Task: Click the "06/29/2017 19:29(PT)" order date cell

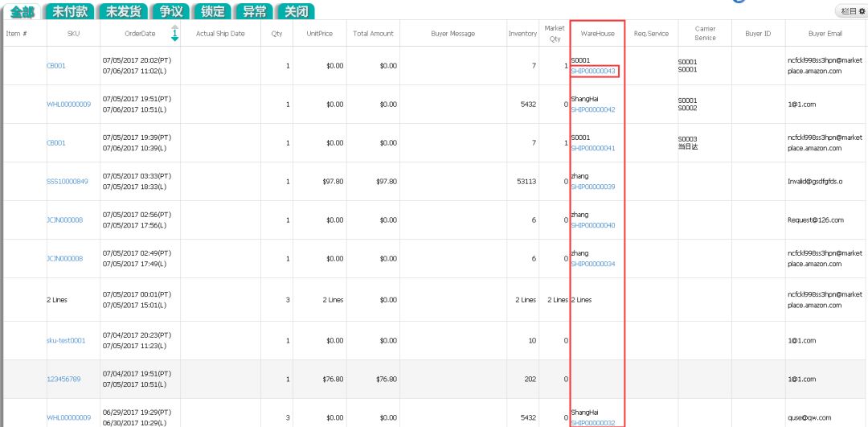Action: pyautogui.click(x=137, y=413)
